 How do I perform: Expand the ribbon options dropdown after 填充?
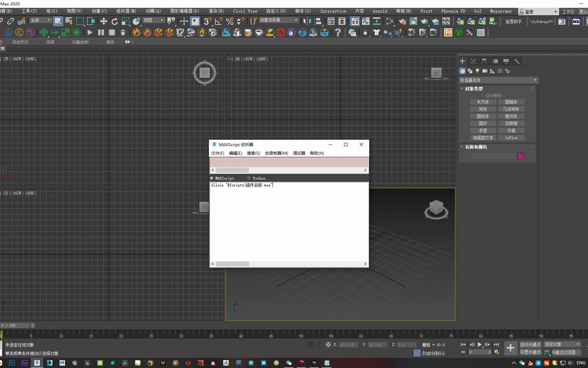[129, 42]
